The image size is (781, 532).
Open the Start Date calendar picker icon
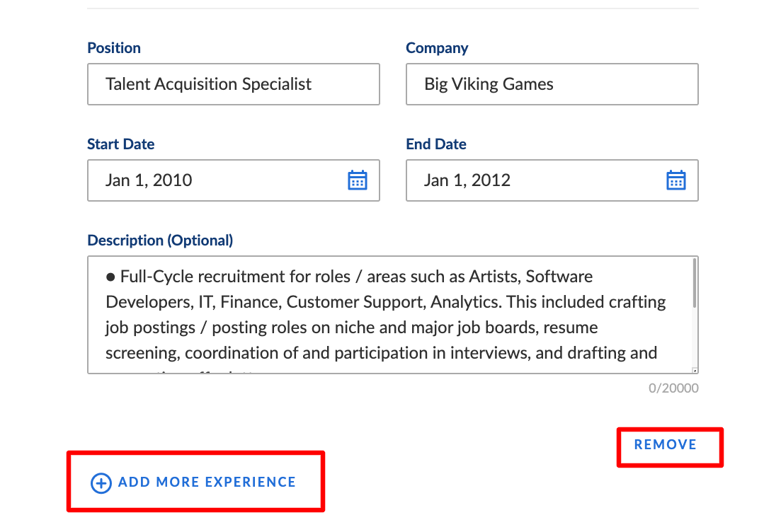[357, 180]
